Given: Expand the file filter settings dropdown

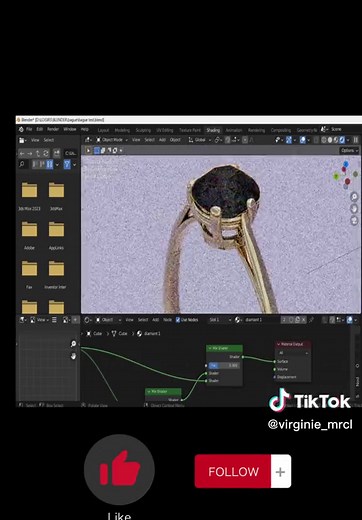Looking at the screenshot, I should 74,164.
